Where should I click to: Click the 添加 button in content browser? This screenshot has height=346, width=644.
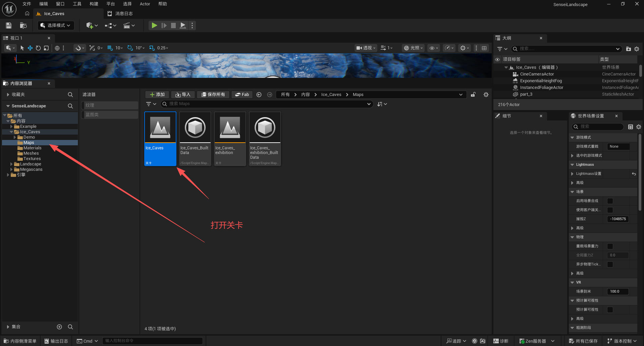[157, 95]
